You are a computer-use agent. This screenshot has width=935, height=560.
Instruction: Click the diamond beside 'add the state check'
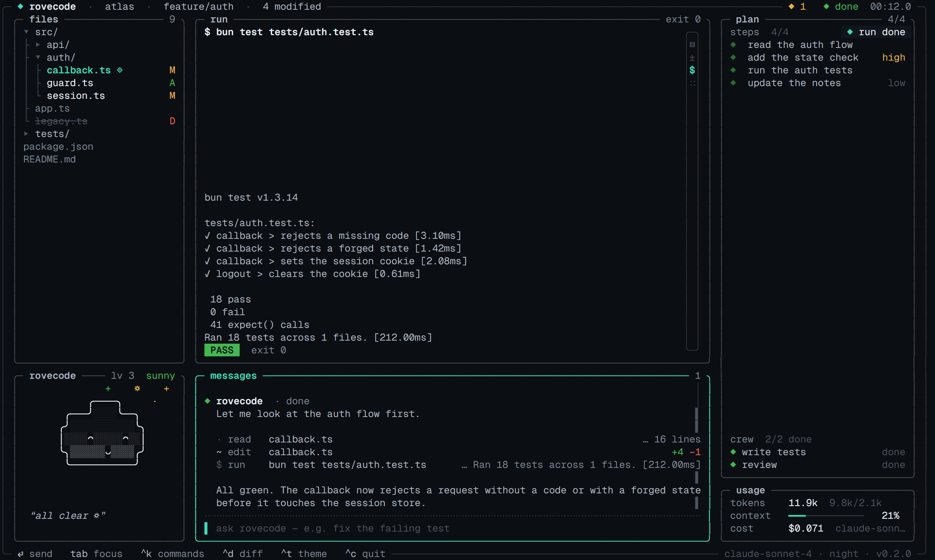tap(733, 57)
